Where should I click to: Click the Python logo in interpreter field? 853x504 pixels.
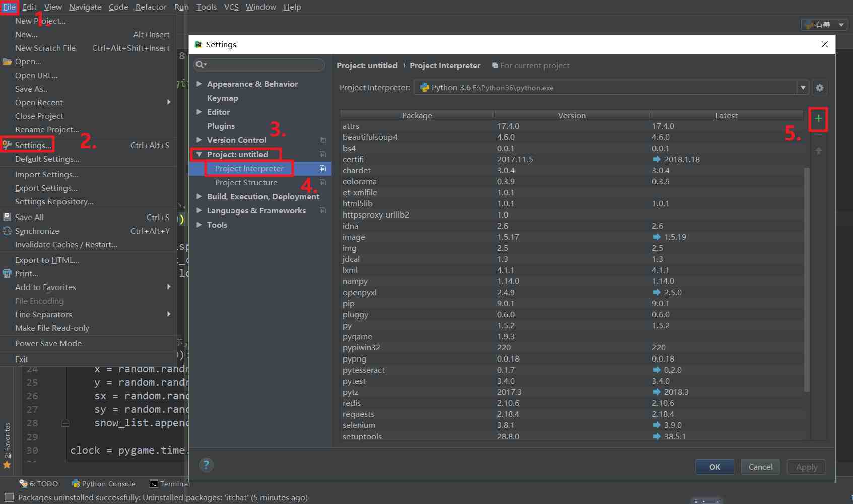pos(424,87)
